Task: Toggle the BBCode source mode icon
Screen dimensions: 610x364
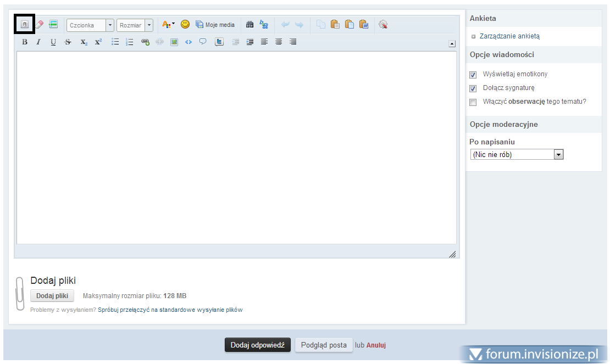Action: click(25, 25)
